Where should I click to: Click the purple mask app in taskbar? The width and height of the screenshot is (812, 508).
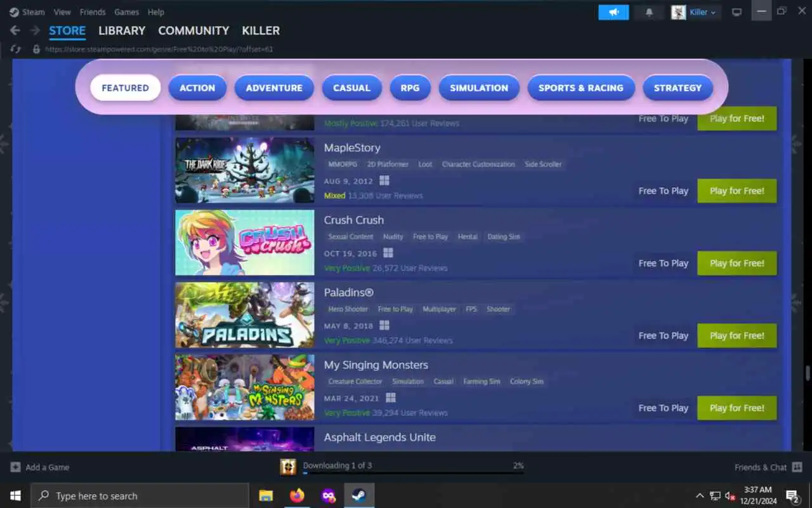click(x=328, y=496)
